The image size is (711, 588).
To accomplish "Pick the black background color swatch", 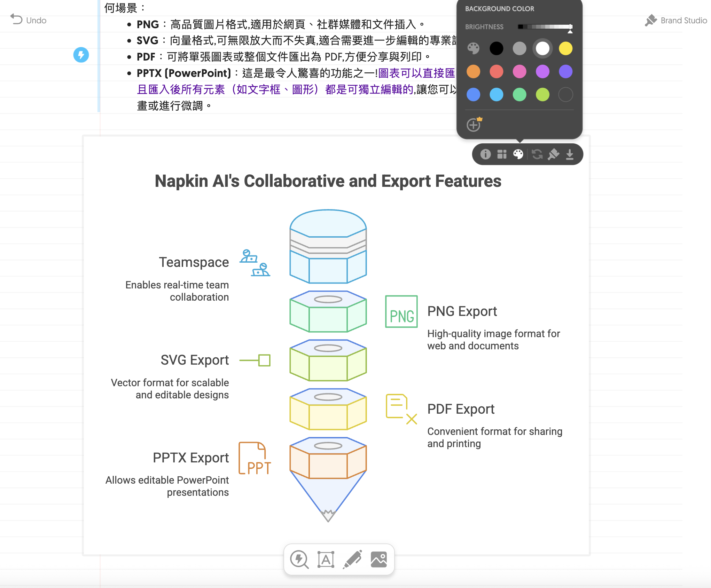I will [496, 48].
